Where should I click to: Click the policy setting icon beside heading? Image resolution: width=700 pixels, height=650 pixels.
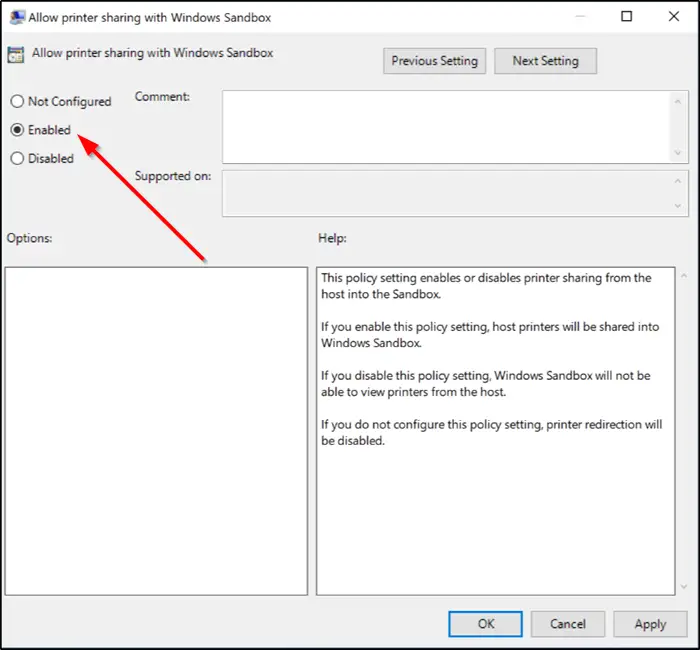coord(16,55)
